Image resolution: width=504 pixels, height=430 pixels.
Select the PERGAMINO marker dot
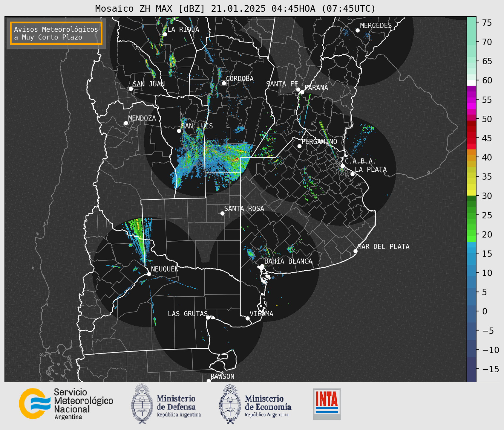tap(299, 146)
